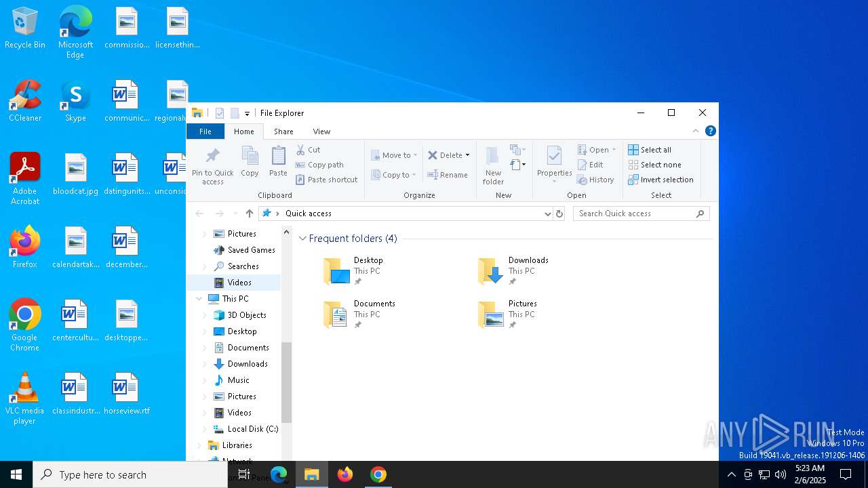Click Copy path in ribbon
This screenshot has height=488, width=868.
click(319, 165)
